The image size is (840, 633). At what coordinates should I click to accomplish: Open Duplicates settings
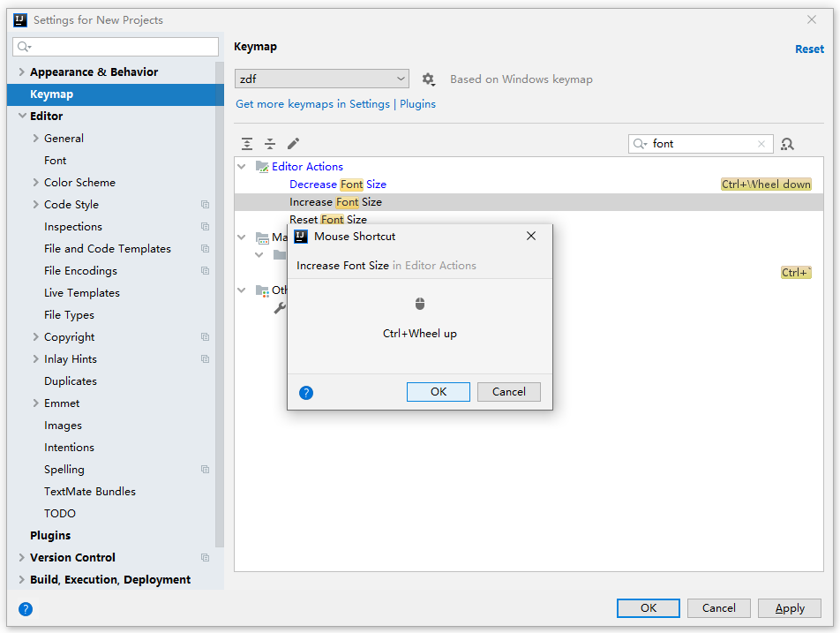[x=71, y=381]
